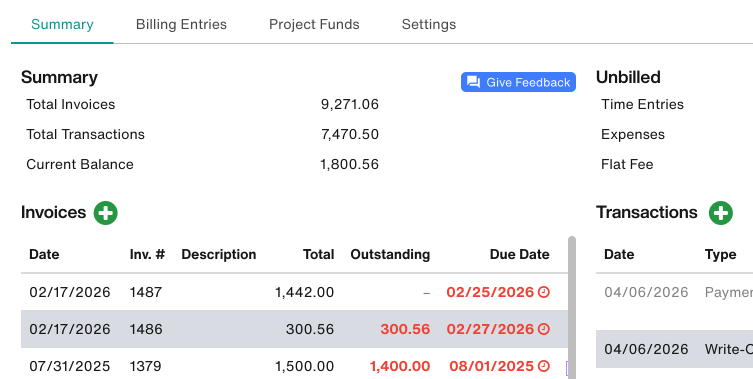Select invoice number 1379
The image size is (753, 379).
pyautogui.click(x=146, y=366)
